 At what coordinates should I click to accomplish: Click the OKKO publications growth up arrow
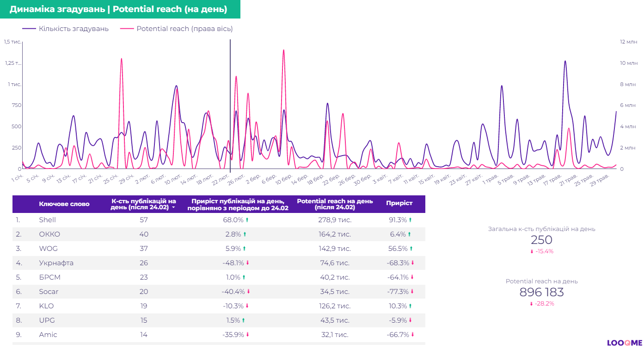245,234
